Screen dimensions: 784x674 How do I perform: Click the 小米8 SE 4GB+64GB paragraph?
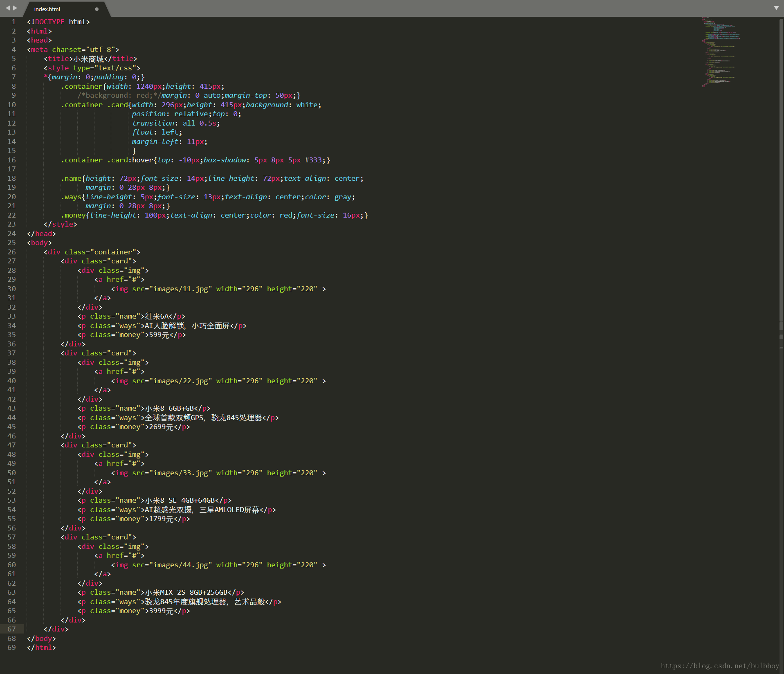click(x=155, y=500)
